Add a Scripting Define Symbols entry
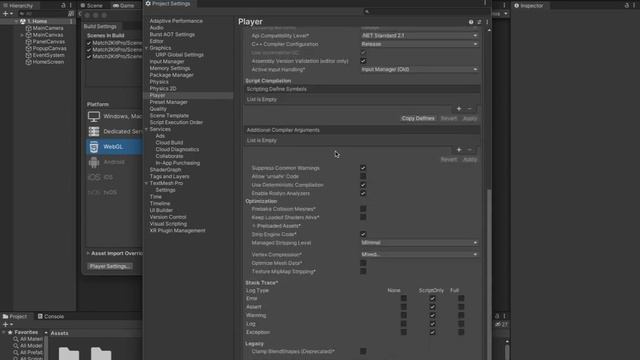Viewport: 640px width, 360px height. 459,109
